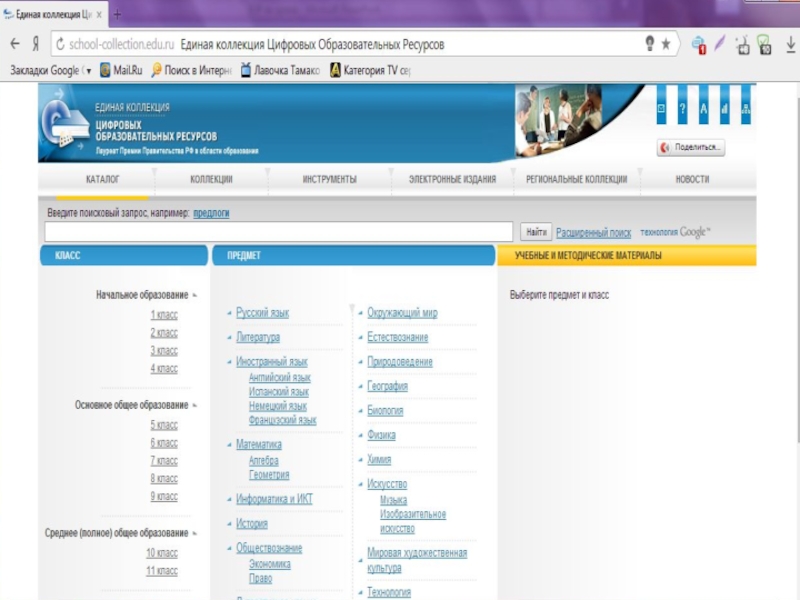This screenshot has width=800, height=600.
Task: Click the page reload icon in address bar
Action: point(60,44)
